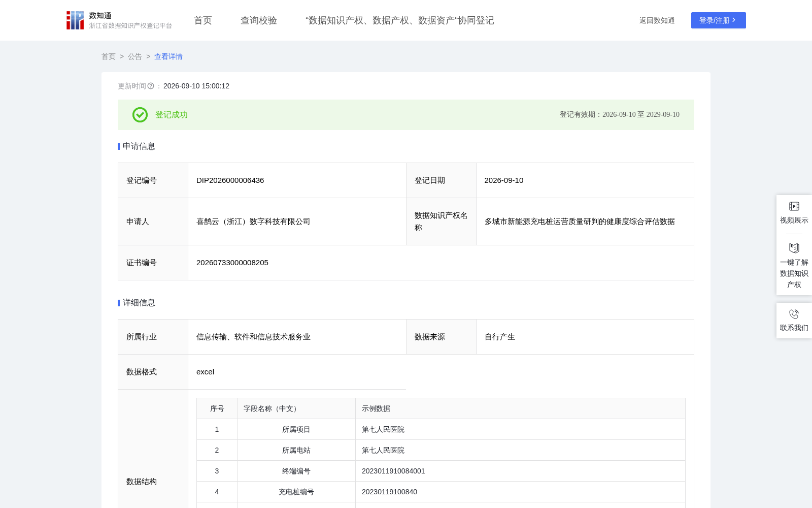Select sample value 2023011910084001
812x508 pixels.
click(x=393, y=471)
